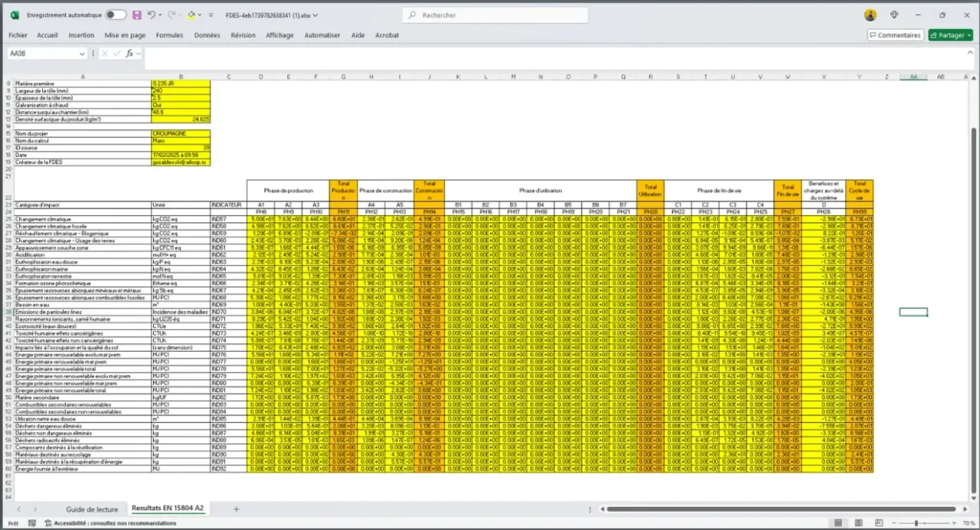
Task: Open the Aide ribbon tab
Action: (358, 35)
